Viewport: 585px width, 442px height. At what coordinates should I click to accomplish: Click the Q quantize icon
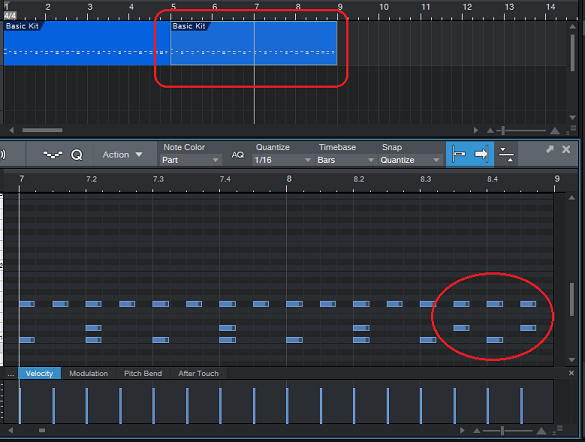coord(77,155)
